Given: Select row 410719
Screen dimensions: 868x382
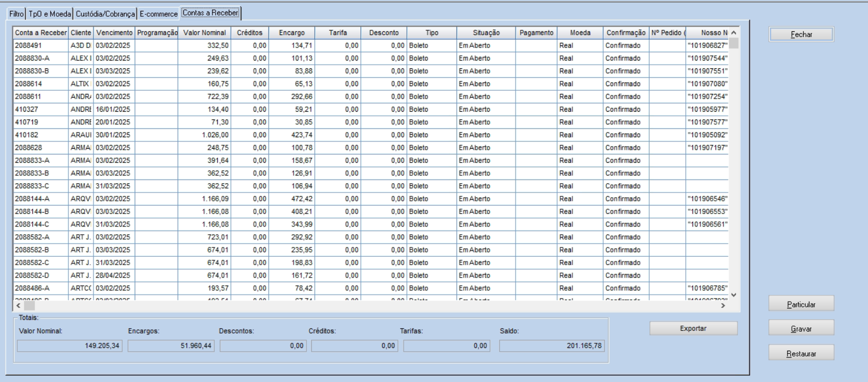Looking at the screenshot, I should 371,122.
